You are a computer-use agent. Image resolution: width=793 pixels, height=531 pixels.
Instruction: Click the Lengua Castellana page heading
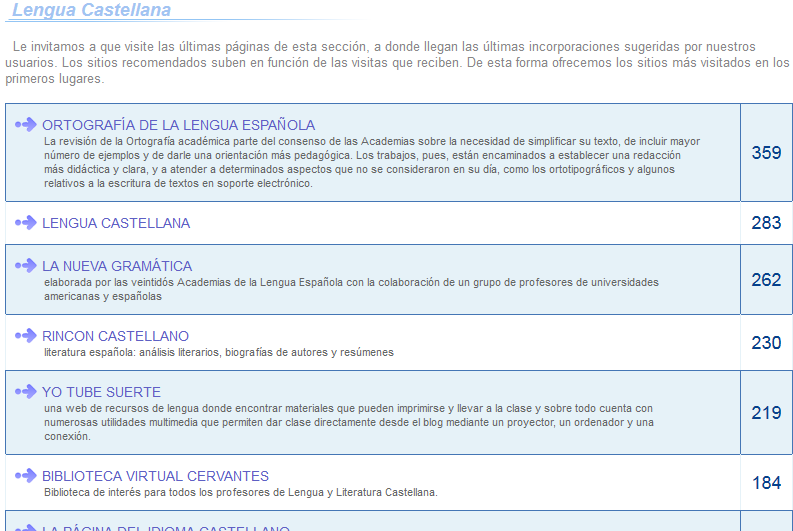(x=91, y=10)
